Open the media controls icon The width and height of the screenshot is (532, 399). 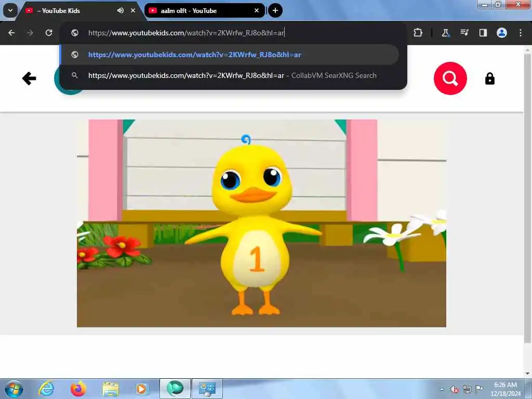pyautogui.click(x=464, y=33)
